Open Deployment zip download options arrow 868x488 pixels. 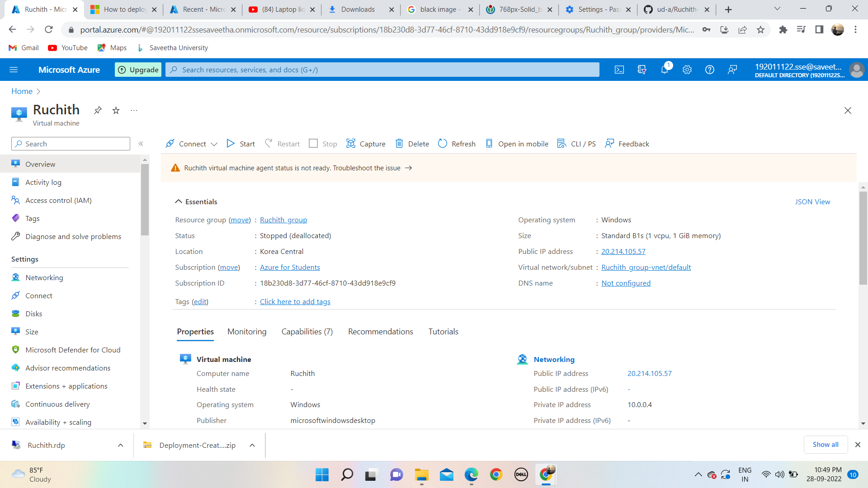tap(252, 446)
